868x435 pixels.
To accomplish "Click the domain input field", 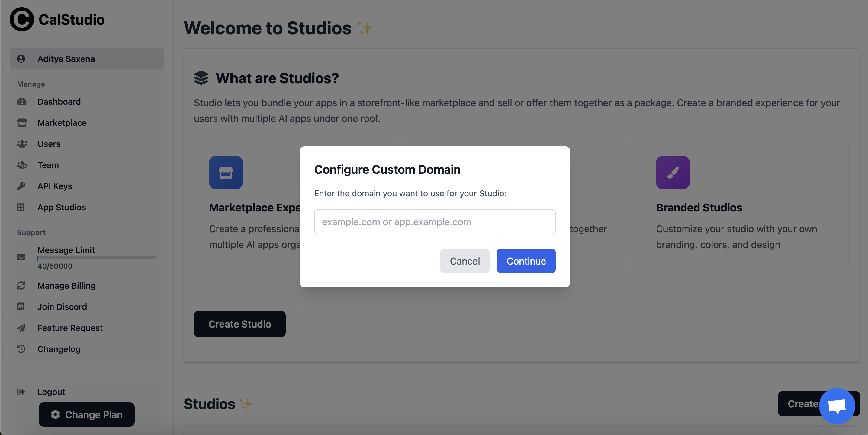I will tap(434, 221).
